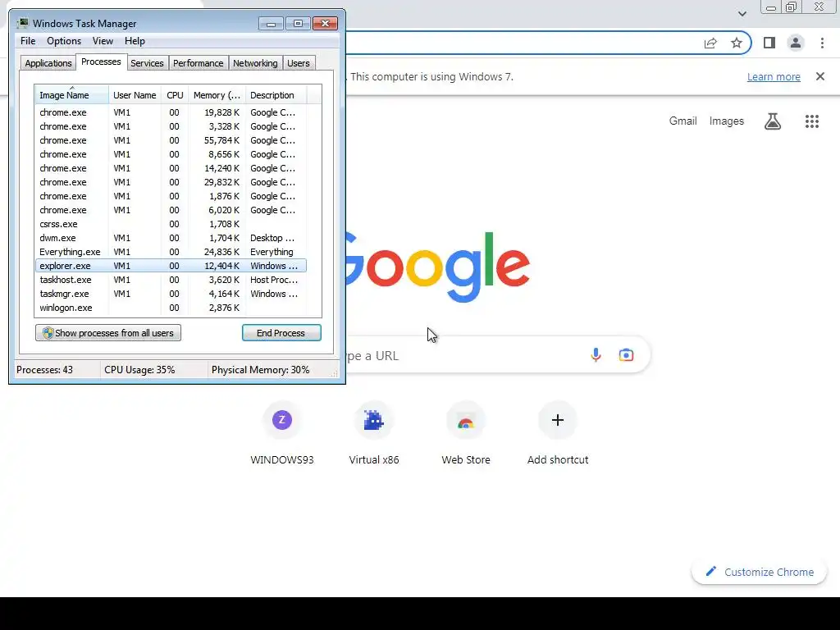Select chrome.exe using 29,832 K memory
Screen dimensions: 840x630
point(171,182)
